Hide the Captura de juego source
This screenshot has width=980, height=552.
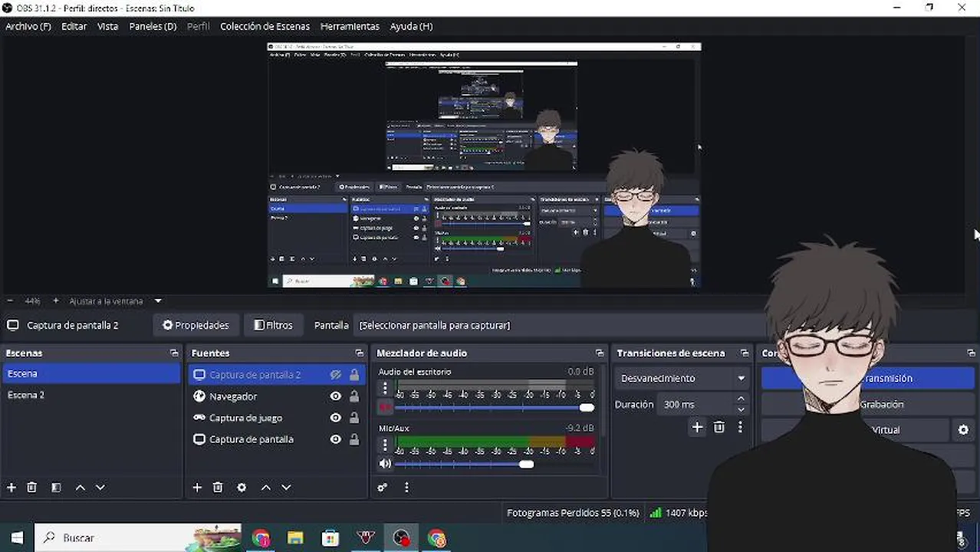[335, 418]
